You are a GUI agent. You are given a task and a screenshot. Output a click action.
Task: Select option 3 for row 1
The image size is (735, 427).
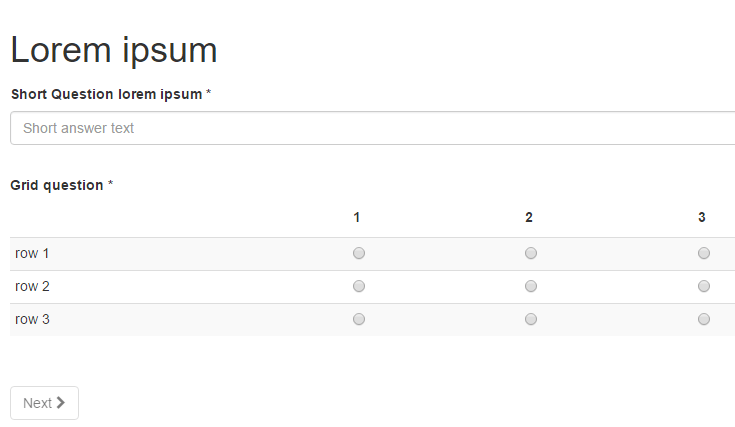click(704, 253)
